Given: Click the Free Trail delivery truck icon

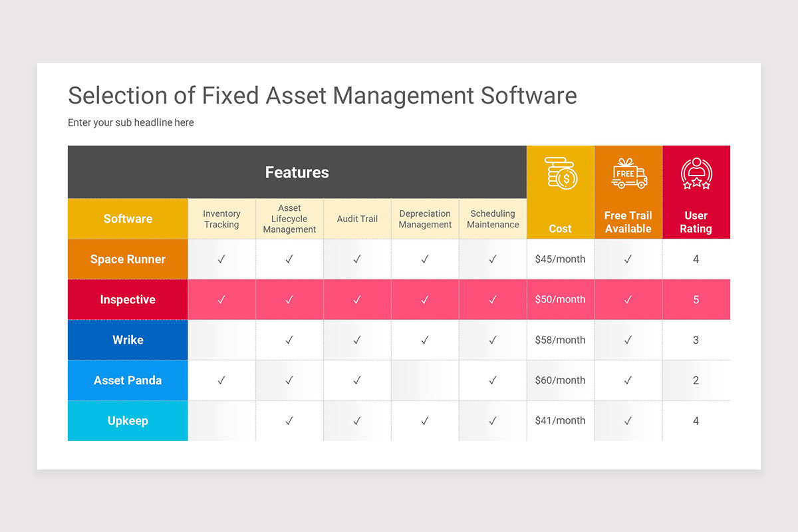Looking at the screenshot, I should (628, 175).
